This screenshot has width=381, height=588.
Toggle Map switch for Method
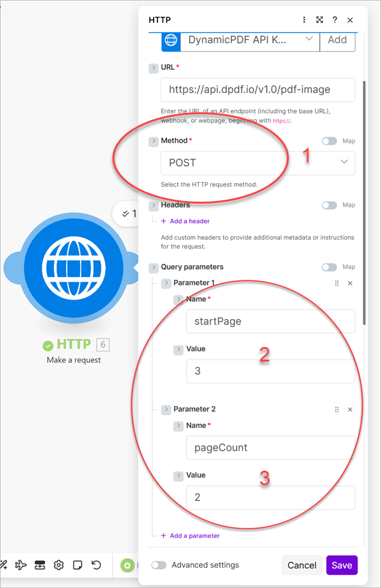pos(329,141)
